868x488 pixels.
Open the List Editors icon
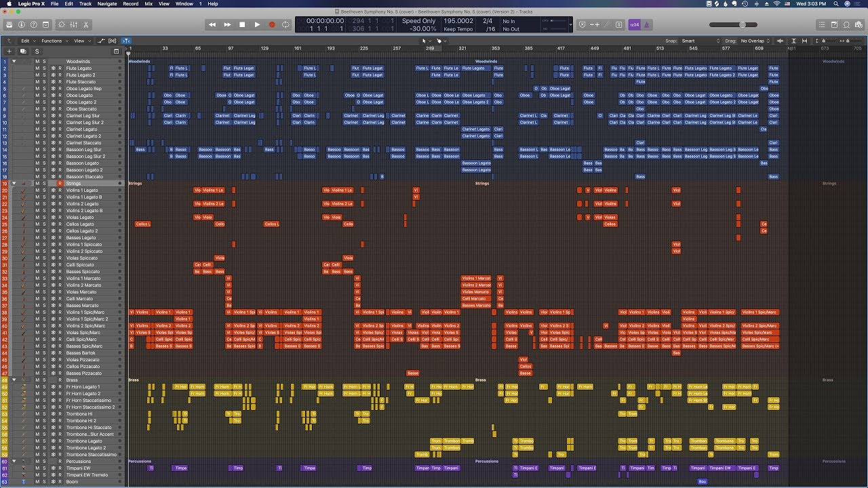tap(823, 24)
